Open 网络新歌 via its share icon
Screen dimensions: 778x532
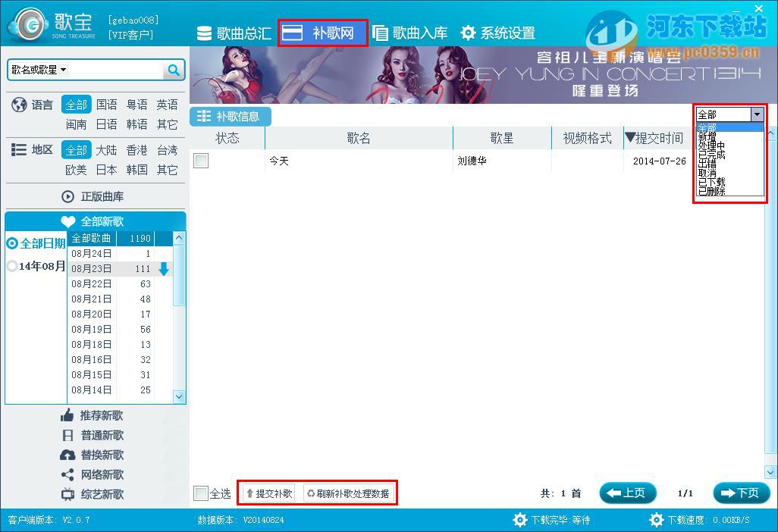tap(68, 474)
